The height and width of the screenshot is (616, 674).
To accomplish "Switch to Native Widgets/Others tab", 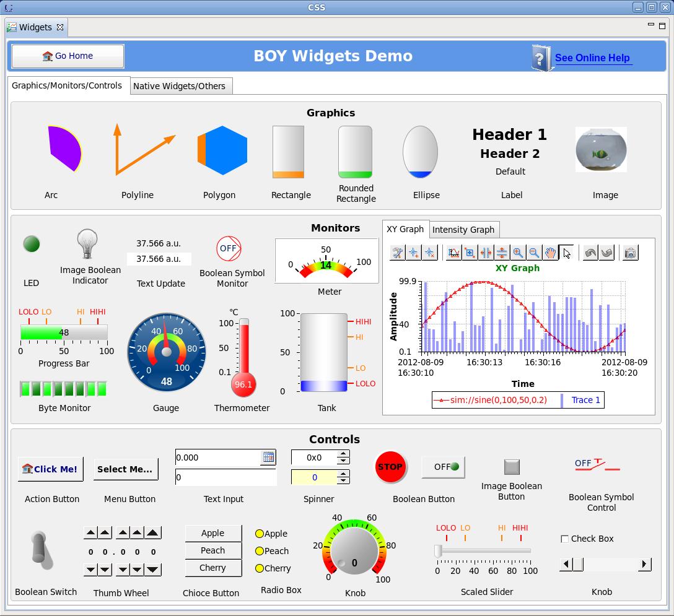I will pos(180,86).
